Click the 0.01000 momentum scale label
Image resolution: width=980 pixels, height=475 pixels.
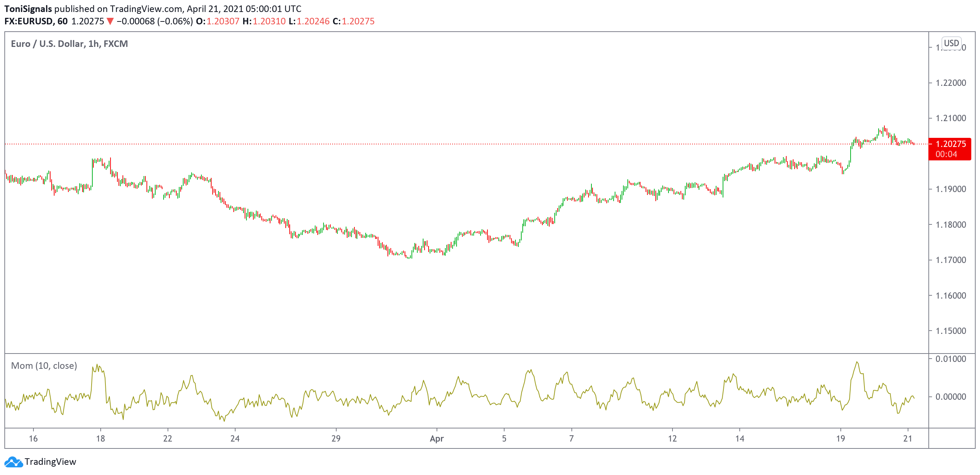[950, 359]
